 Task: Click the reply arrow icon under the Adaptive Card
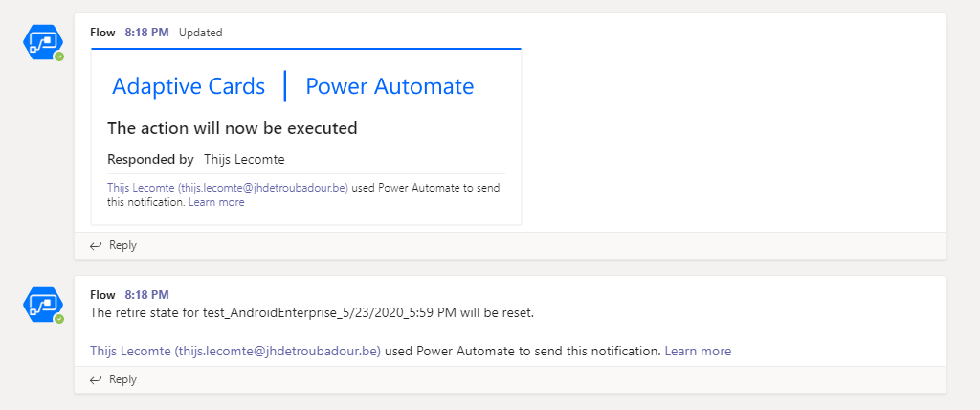[x=96, y=245]
